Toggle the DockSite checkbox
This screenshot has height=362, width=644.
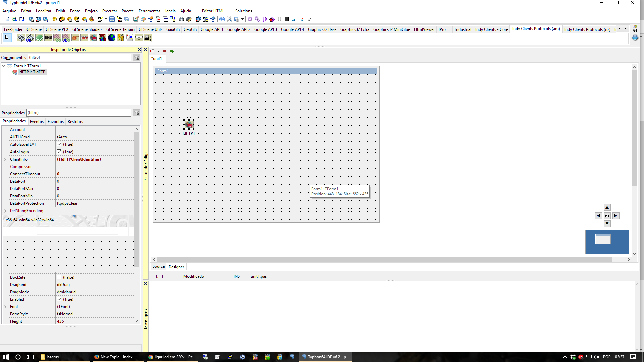pyautogui.click(x=59, y=277)
